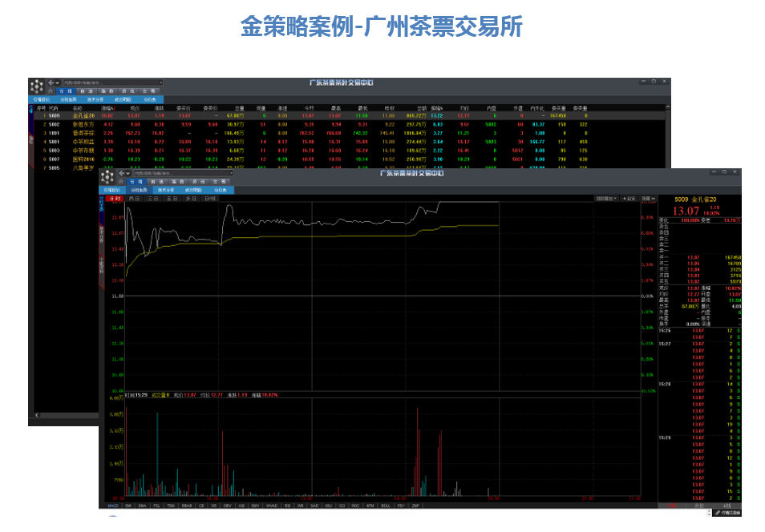Click the scroll-left arrow in back window
765x532 pixels.
pyautogui.click(x=37, y=416)
